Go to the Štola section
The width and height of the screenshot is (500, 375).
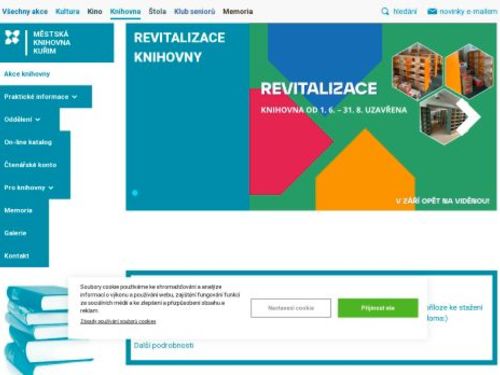pyautogui.click(x=157, y=11)
